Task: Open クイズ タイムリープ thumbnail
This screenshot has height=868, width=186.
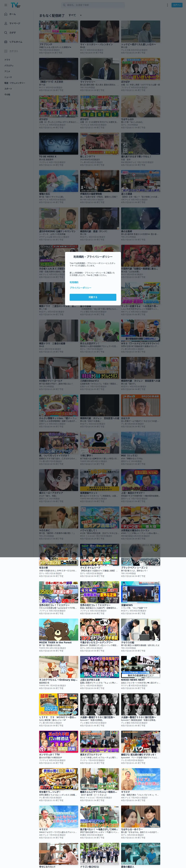Action: tap(100, 555)
